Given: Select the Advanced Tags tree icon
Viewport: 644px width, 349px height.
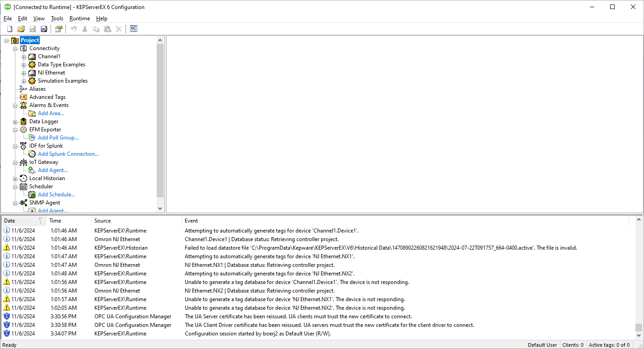Looking at the screenshot, I should click(23, 97).
